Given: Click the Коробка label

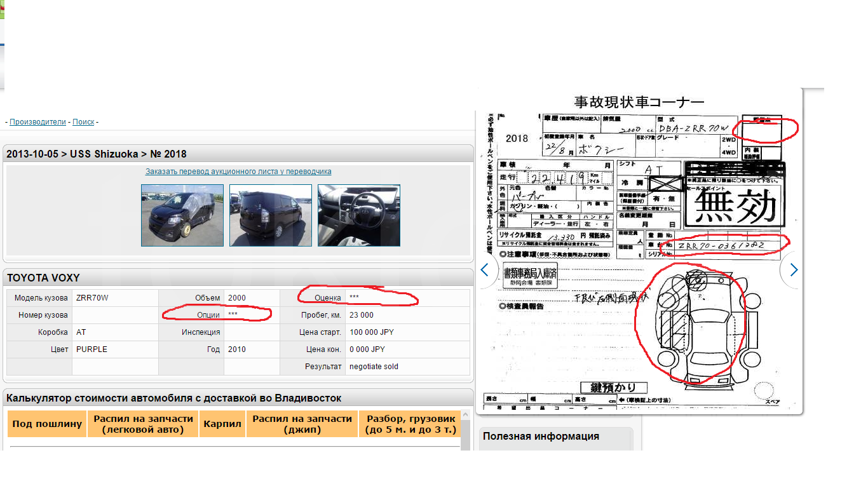Looking at the screenshot, I should pyautogui.click(x=53, y=332).
